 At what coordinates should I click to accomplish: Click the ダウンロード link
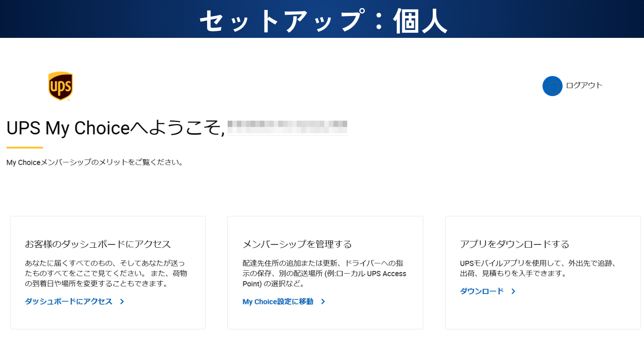point(482,291)
